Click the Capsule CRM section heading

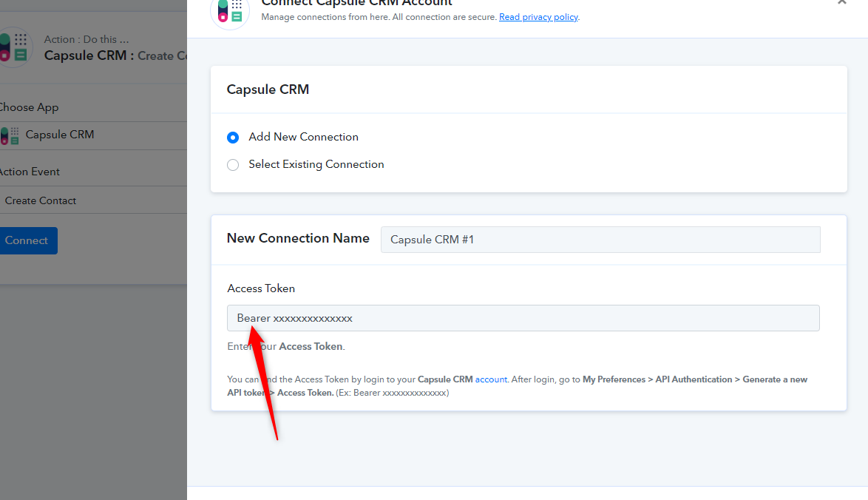click(268, 89)
